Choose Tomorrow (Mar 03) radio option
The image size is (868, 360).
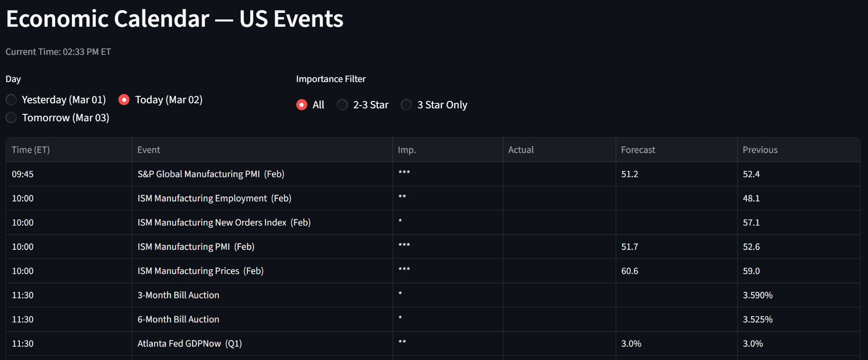tap(12, 118)
